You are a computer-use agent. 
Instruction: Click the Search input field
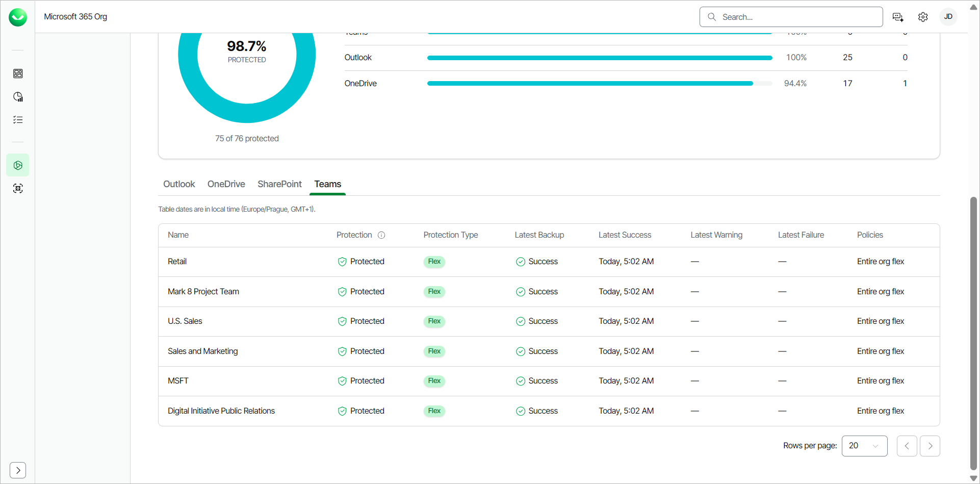coord(791,17)
